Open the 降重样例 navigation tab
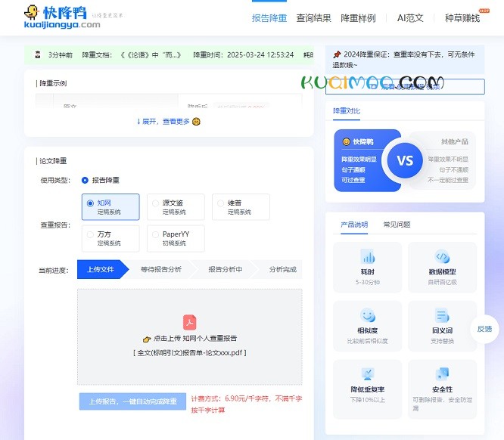Screen dimensions: 504x440 pos(358,18)
